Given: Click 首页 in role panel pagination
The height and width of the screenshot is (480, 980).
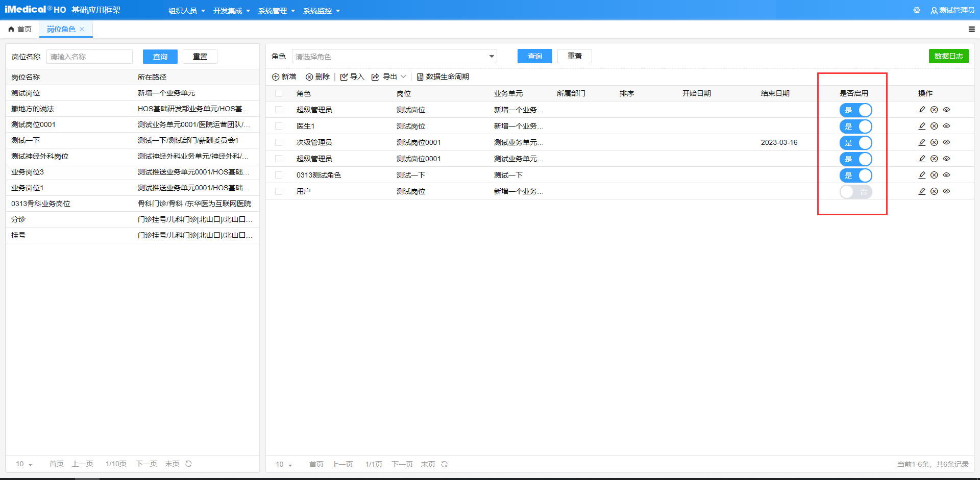Looking at the screenshot, I should click(x=316, y=464).
